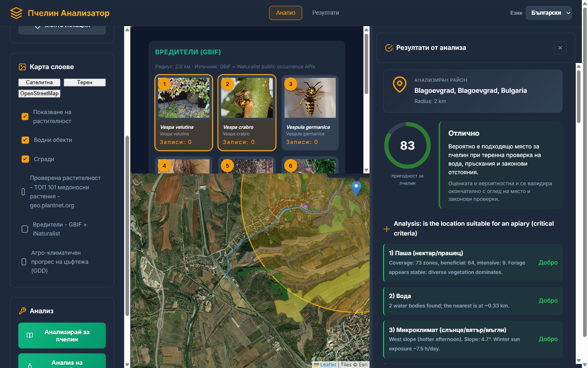
Task: Open the Вода result row
Action: click(x=473, y=301)
